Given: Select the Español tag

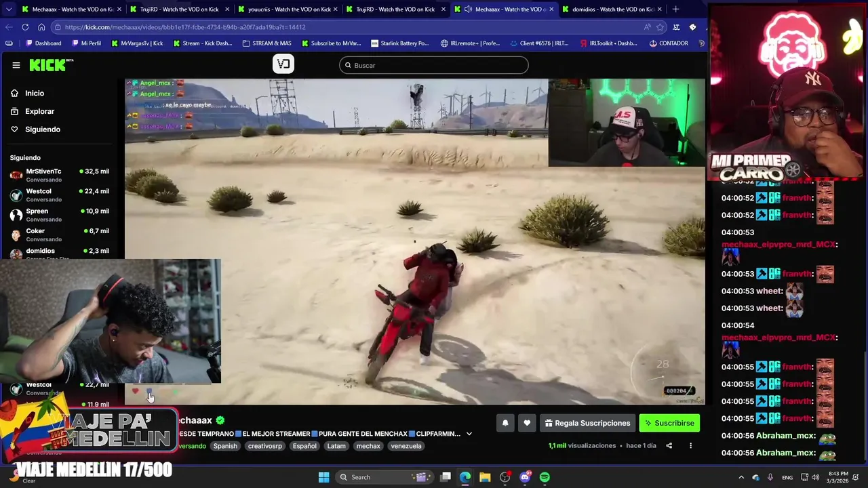Looking at the screenshot, I should point(304,446).
